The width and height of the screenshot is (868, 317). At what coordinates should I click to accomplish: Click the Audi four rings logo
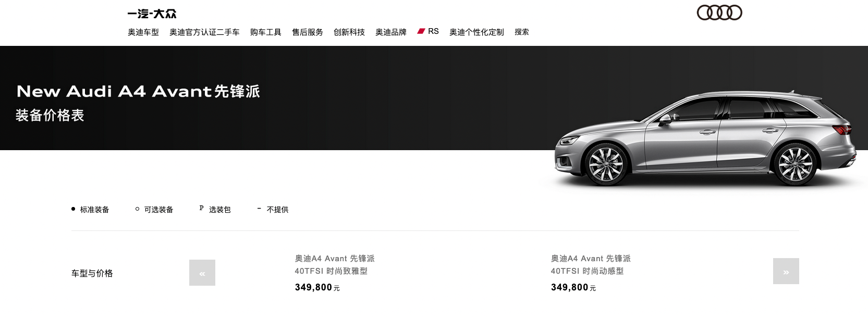(x=719, y=13)
